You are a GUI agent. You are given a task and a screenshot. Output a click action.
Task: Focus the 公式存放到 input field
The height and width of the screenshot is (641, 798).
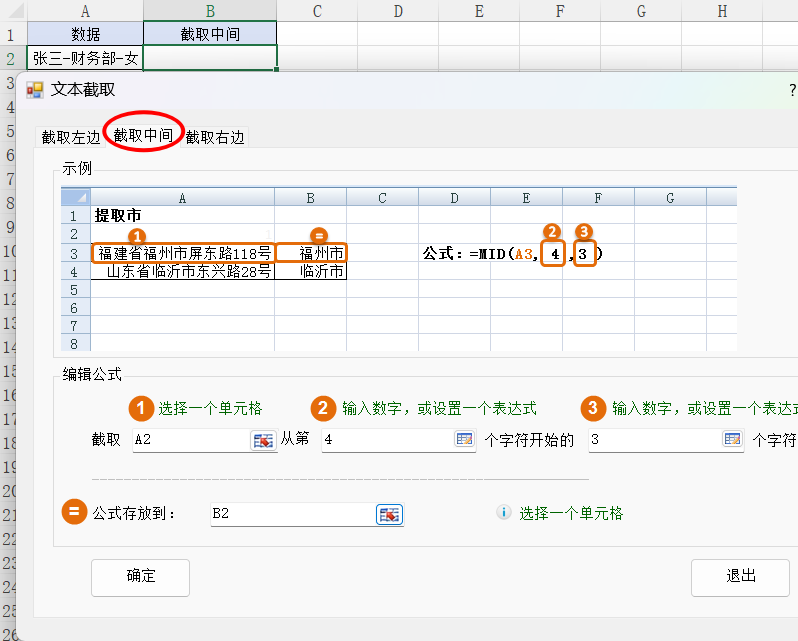pyautogui.click(x=290, y=514)
